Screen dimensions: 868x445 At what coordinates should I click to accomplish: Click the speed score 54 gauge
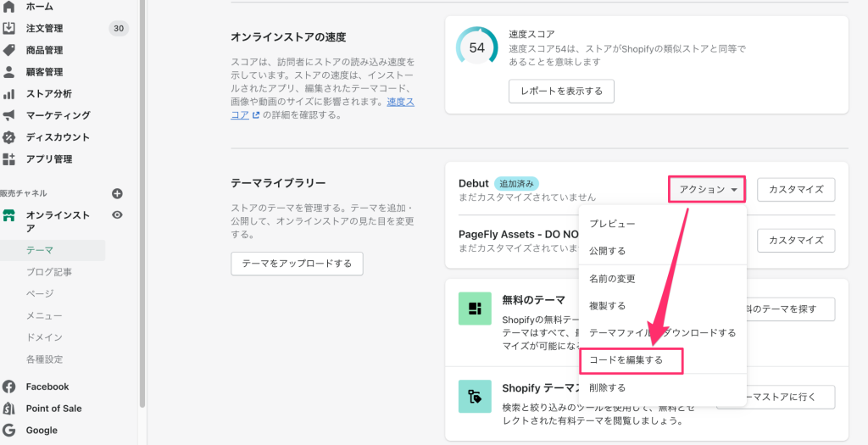476,47
